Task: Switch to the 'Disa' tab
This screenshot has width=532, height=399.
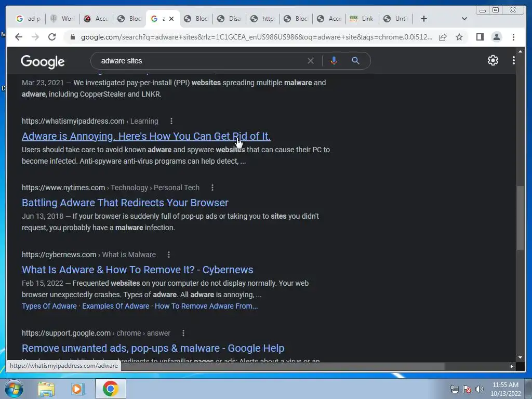Action: coord(229,19)
